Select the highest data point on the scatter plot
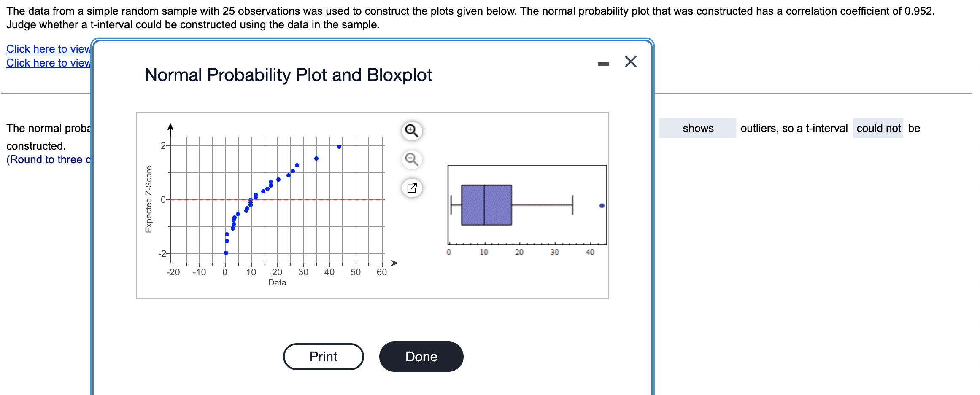Viewport: 980px width, 395px height. [339, 146]
